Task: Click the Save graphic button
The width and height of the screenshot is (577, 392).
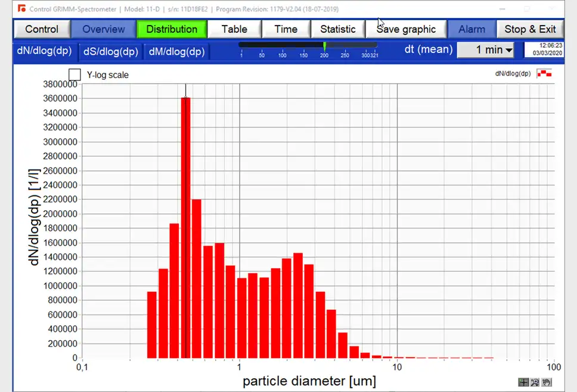Action: [x=406, y=29]
